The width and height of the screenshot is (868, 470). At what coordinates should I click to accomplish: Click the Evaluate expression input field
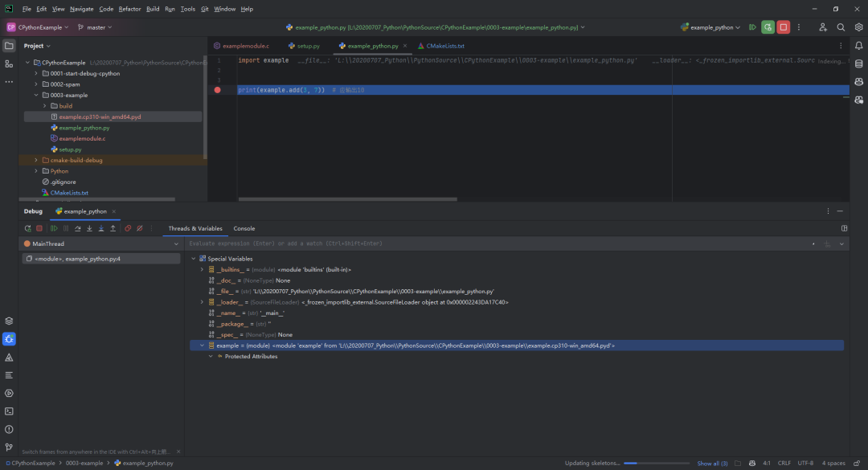coord(498,243)
